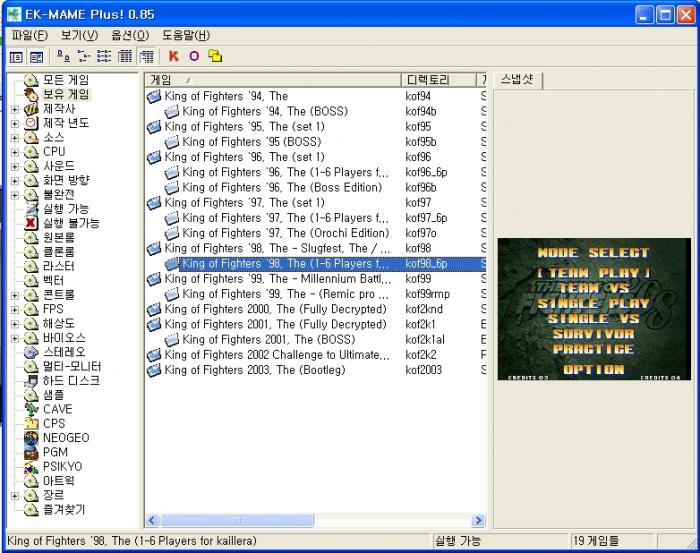Select King of Fighters '94, The
This screenshot has height=553, width=700.
point(226,96)
